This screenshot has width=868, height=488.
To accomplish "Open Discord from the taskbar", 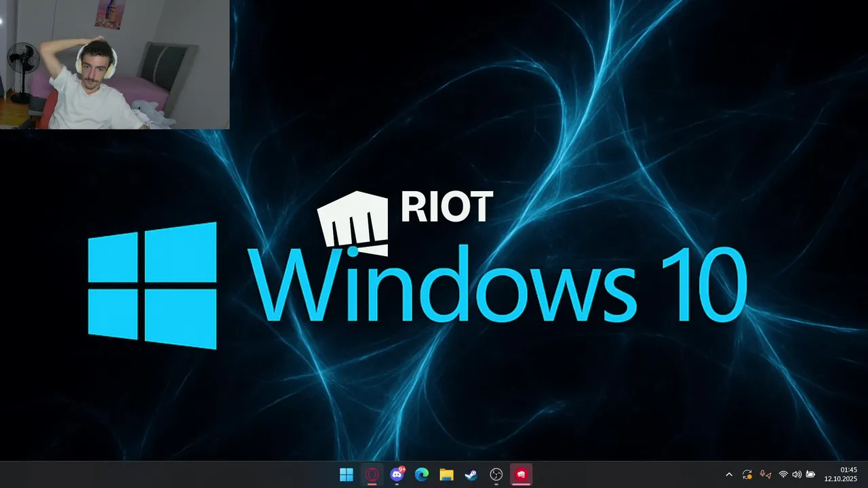I will point(397,475).
